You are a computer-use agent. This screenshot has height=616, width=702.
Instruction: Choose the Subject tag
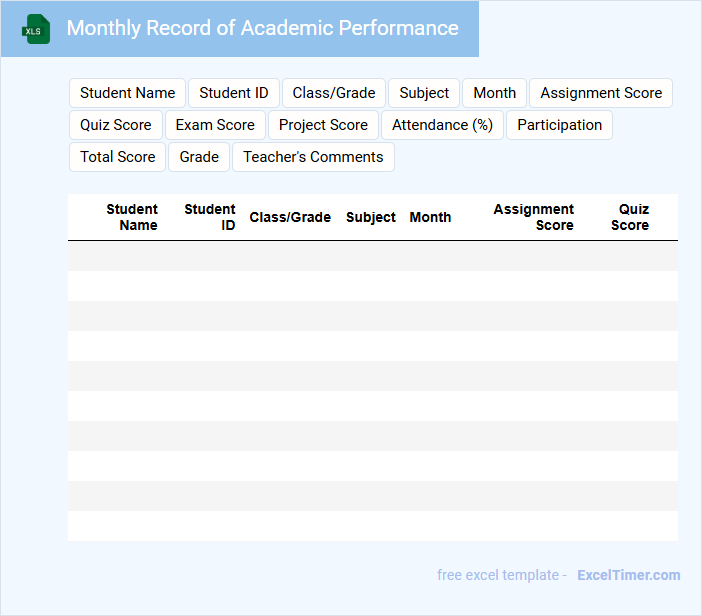[x=424, y=93]
